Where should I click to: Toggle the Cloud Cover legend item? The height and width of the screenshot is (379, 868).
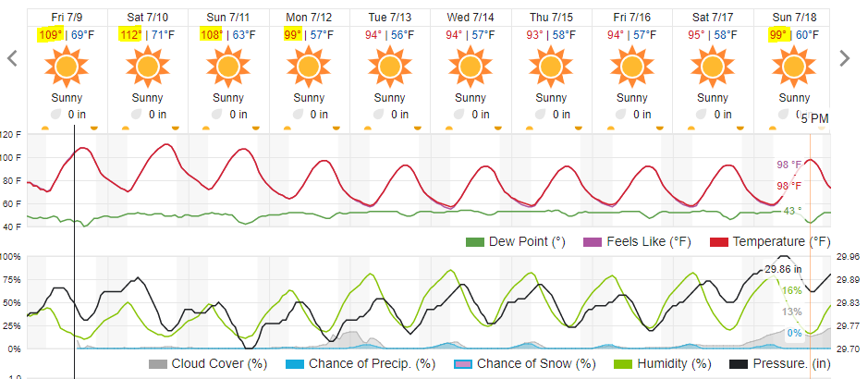click(208, 364)
